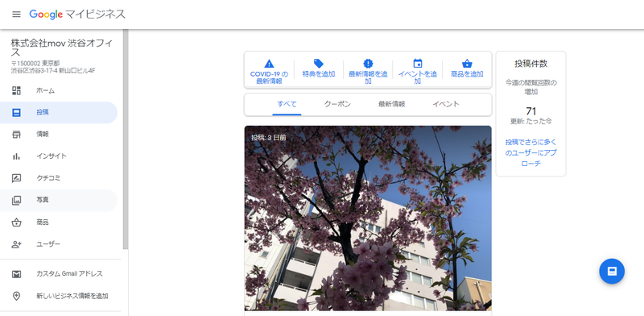This screenshot has width=644, height=316.
Task: Open 情報 in the sidebar
Action: tap(59, 134)
